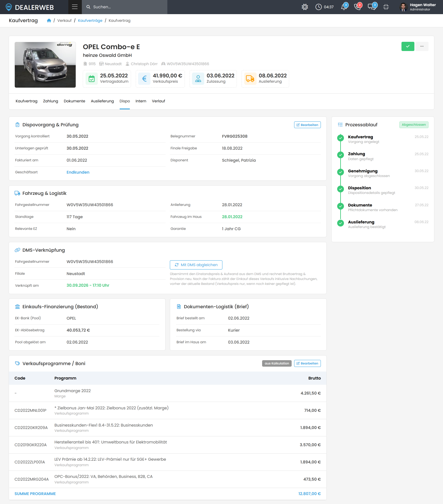Open the Auslieferung tab
Viewport: 443px width, 504px height.
point(102,101)
